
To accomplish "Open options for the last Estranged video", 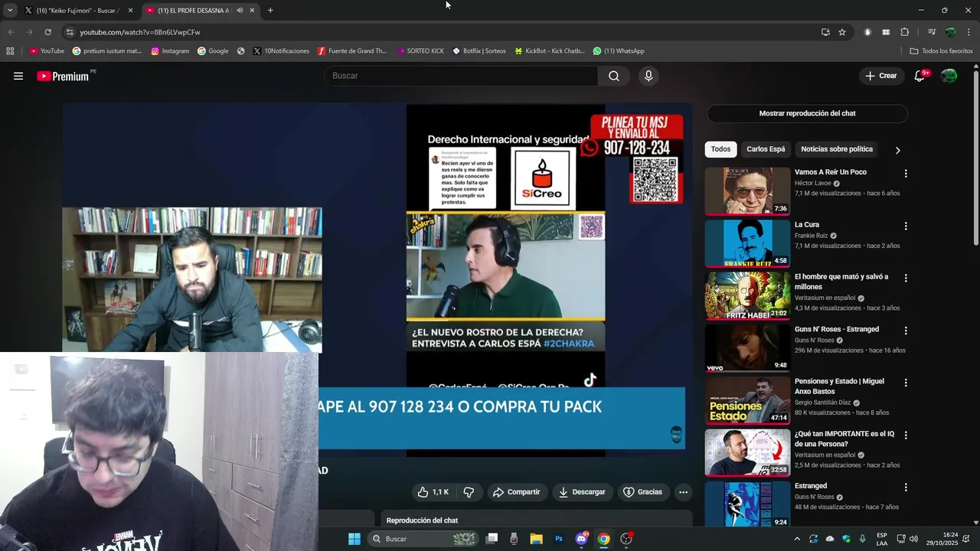I will coord(906,487).
